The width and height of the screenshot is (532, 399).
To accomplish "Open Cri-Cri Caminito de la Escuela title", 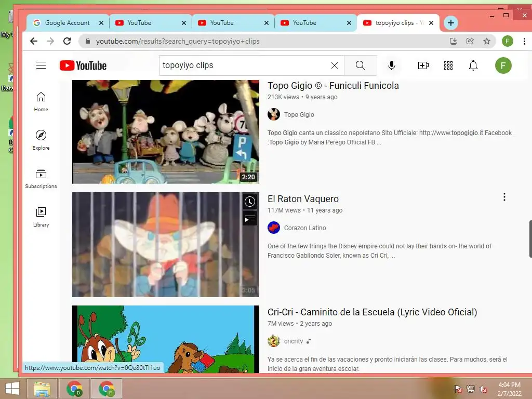I will (x=372, y=312).
